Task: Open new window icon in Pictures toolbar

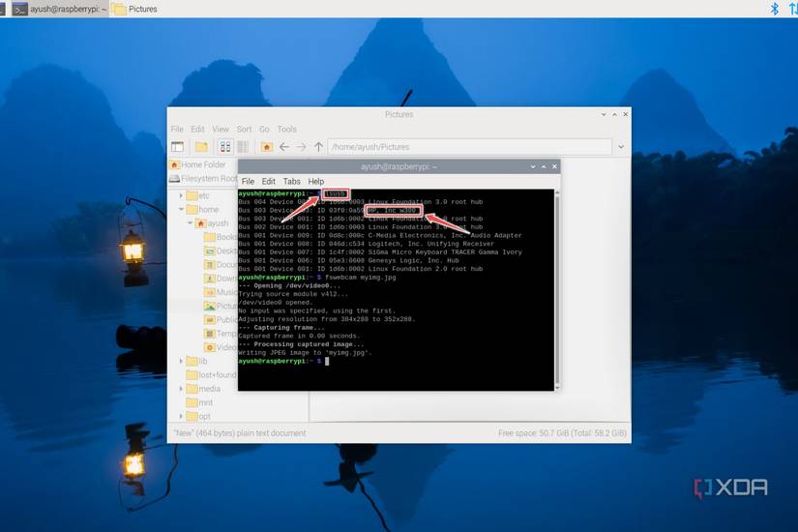Action: 177,147
